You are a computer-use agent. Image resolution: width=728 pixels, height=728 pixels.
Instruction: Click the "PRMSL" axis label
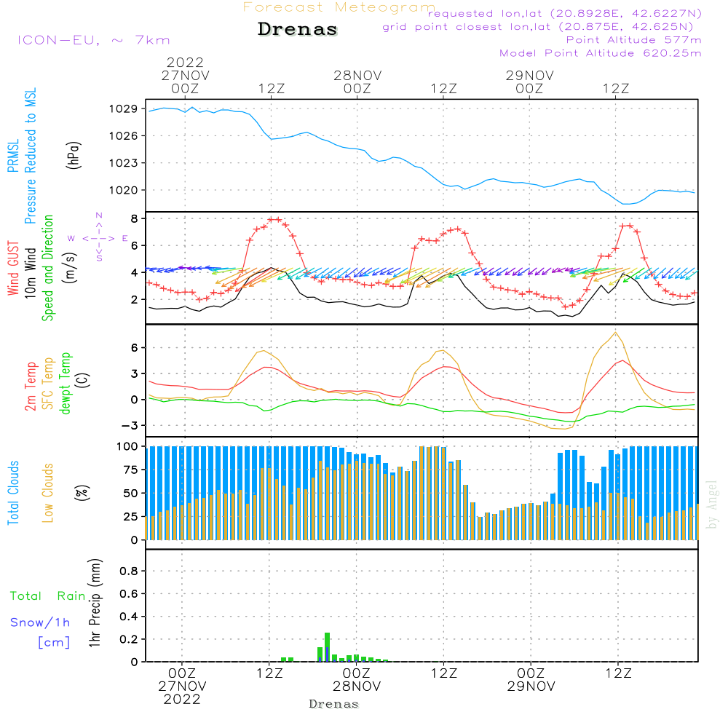pyautogui.click(x=13, y=156)
